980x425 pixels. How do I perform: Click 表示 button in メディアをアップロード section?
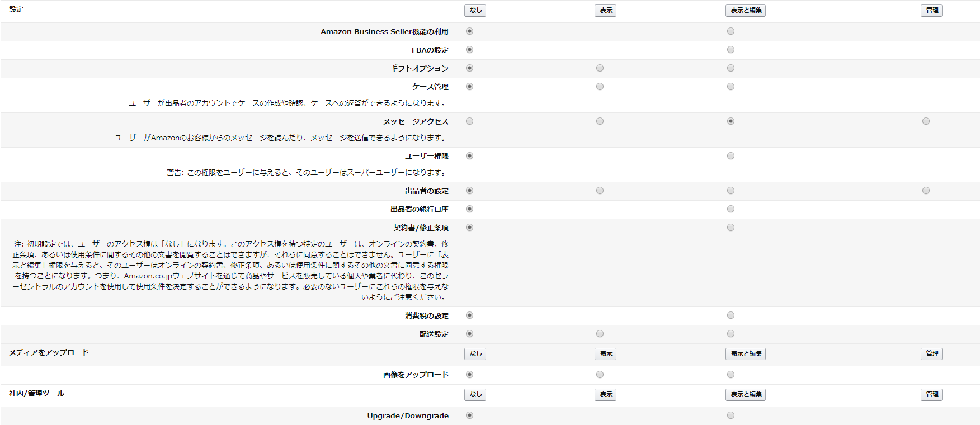605,354
